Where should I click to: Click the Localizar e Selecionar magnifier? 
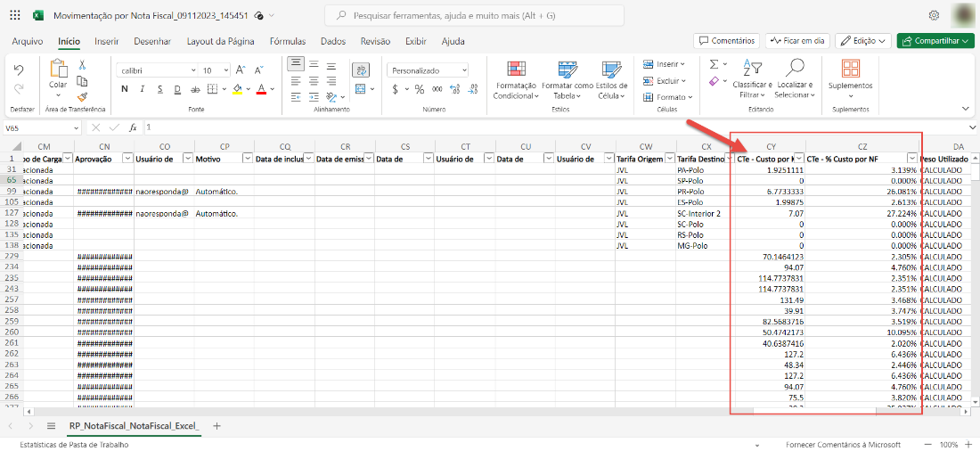click(x=794, y=78)
